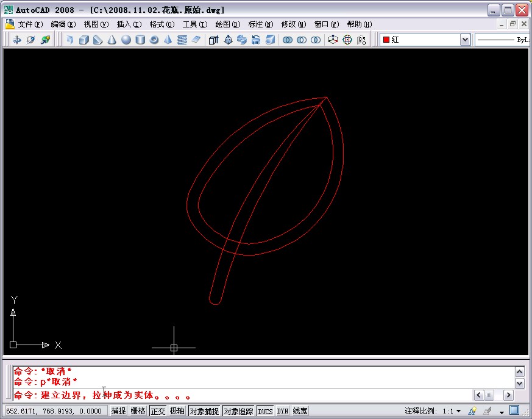
Task: Click the red color swatch in color control
Action: [386, 40]
